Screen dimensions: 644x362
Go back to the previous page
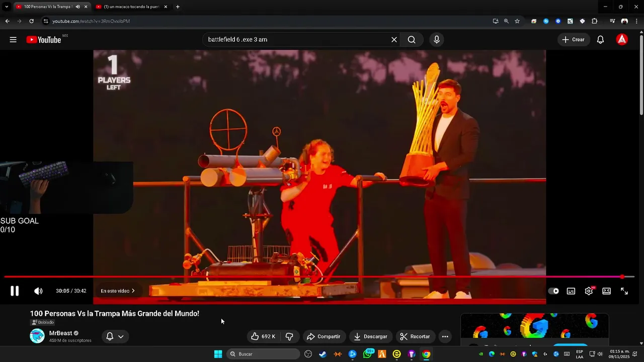[x=7, y=21]
